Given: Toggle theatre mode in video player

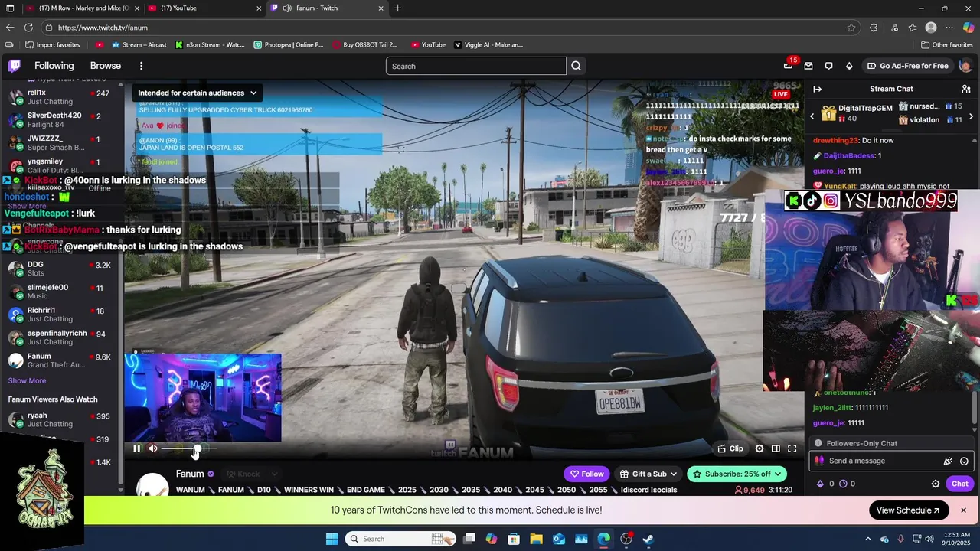Looking at the screenshot, I should 776,448.
